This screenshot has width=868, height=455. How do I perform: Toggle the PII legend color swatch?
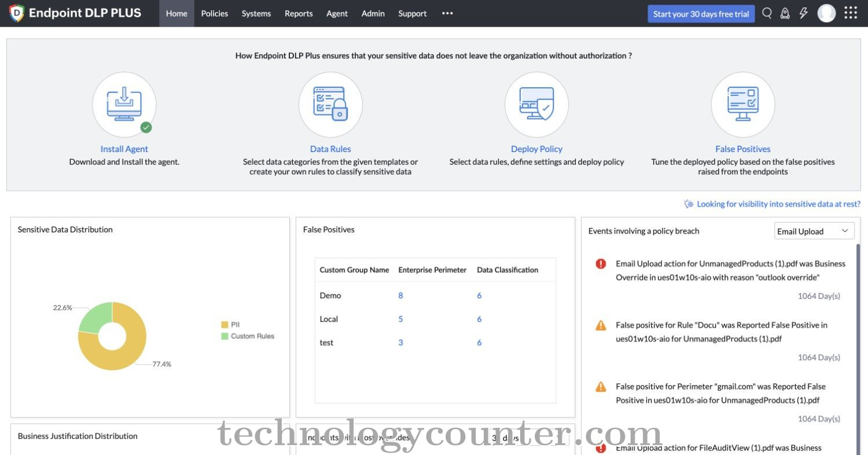225,325
